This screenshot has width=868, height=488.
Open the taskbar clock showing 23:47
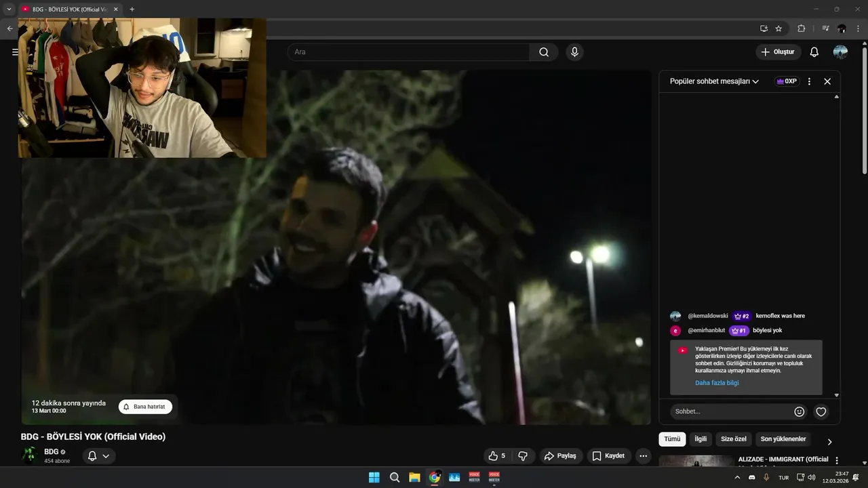coord(835,477)
